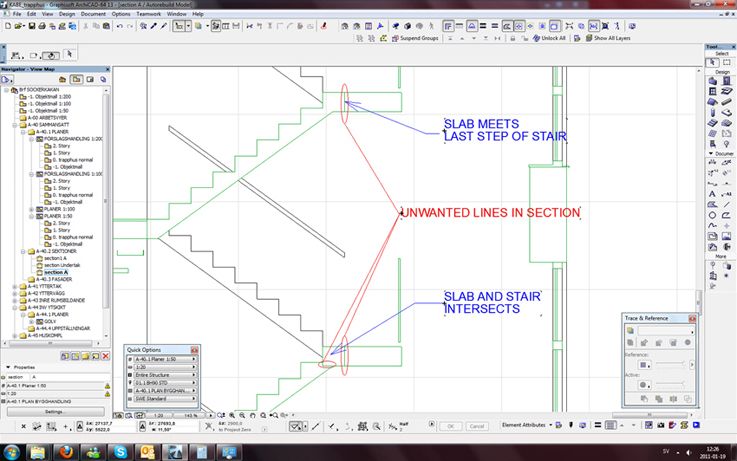The height and width of the screenshot is (461, 737).
Task: Open Skype from the taskbar
Action: pos(120,452)
